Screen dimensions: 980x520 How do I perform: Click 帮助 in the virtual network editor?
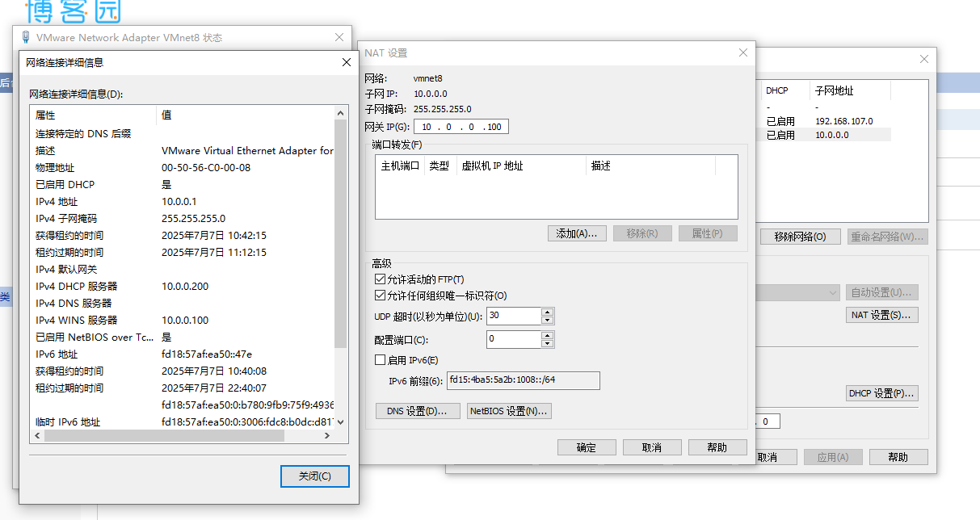[x=898, y=457]
